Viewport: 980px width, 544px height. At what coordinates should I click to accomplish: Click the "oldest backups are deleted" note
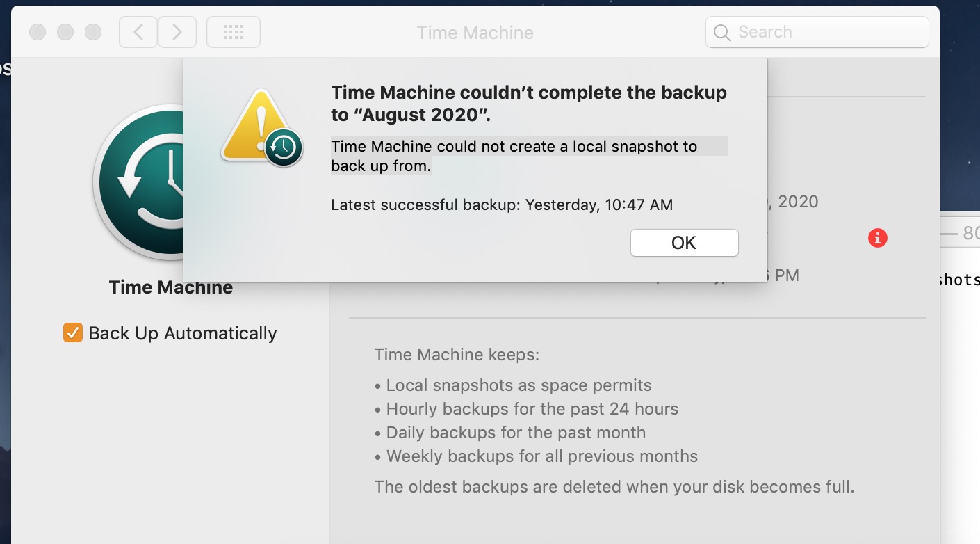[614, 486]
